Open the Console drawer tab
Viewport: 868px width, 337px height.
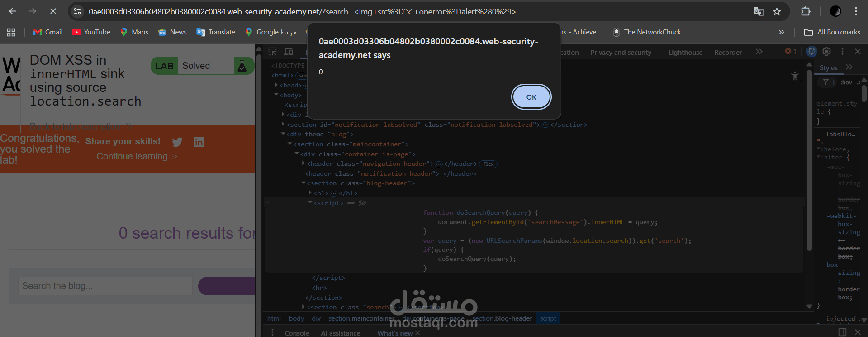tap(297, 333)
